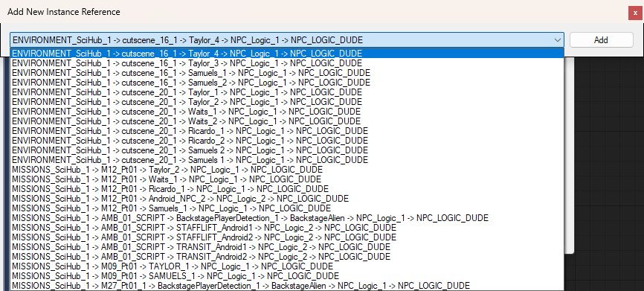644x291 pixels.
Task: Select M27_Pt01_1 BackstageAlien entry
Action: (287, 285)
